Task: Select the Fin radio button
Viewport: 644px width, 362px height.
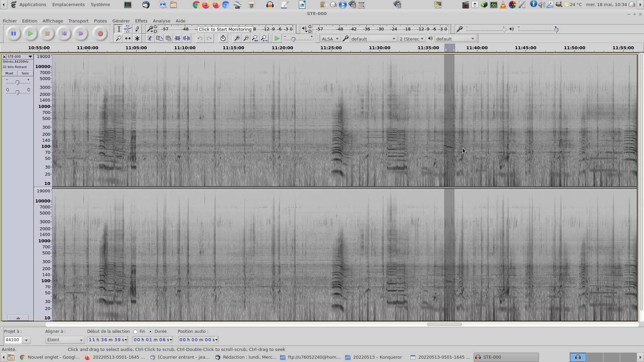Action: click(136, 331)
